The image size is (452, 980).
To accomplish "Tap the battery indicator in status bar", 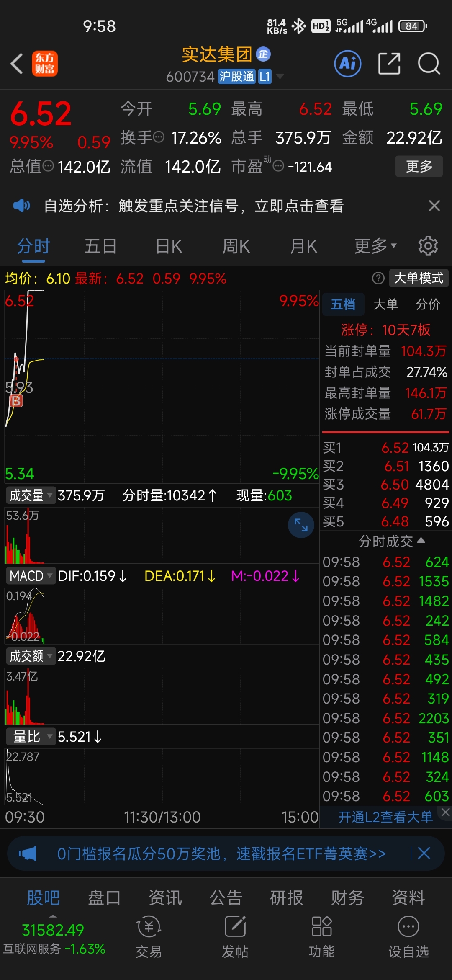I will (413, 26).
